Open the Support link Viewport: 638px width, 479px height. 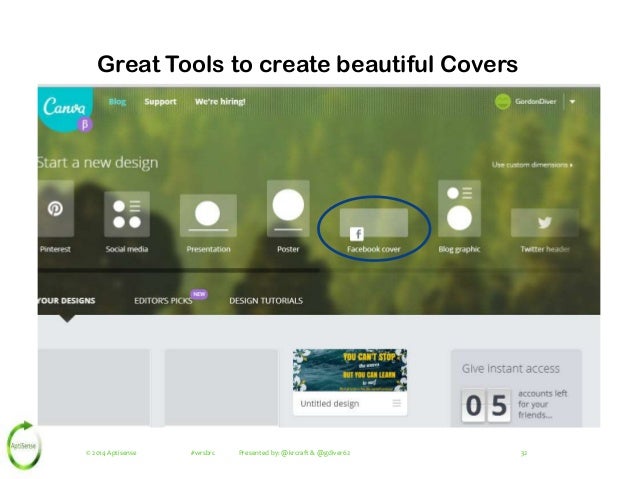(160, 102)
